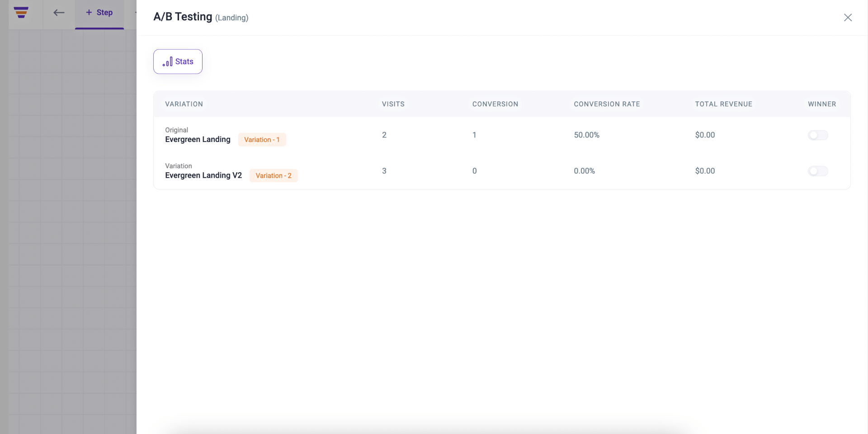
Task: Click the WINNER column header
Action: pyautogui.click(x=822, y=104)
